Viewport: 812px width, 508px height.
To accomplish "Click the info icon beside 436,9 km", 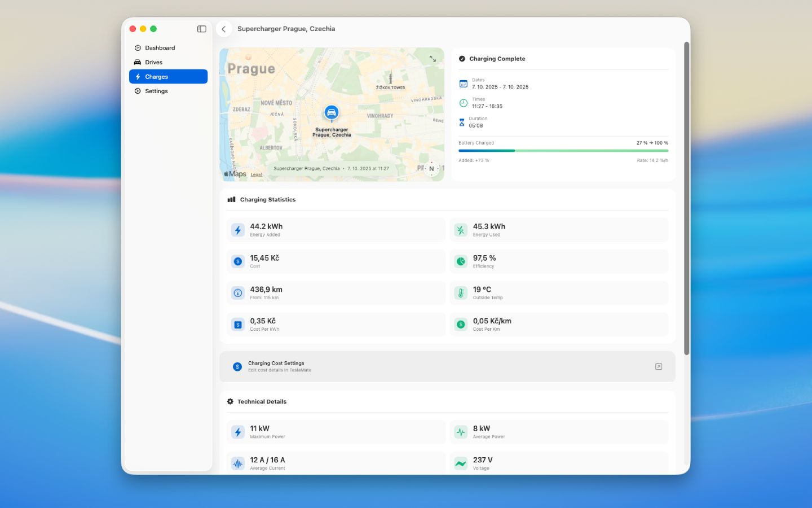I will pyautogui.click(x=238, y=293).
